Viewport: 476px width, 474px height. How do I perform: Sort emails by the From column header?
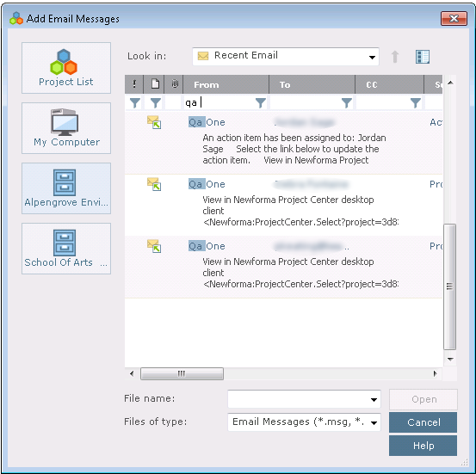coord(226,84)
